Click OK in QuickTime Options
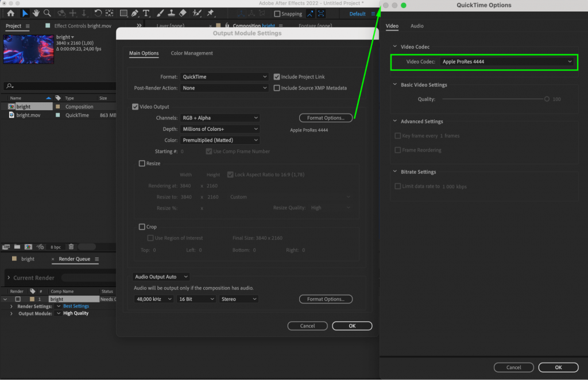Screen dimensions: 588x380 [558, 367]
